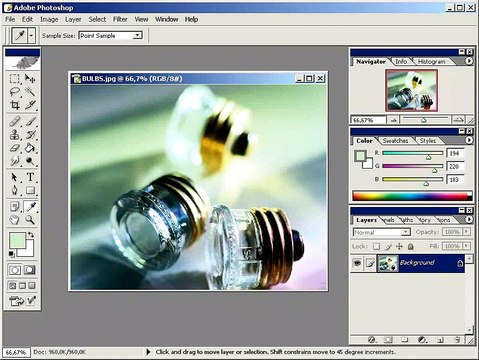This screenshot has width=479, height=360.
Task: Choose Full Screen Mode
Action: pyautogui.click(x=32, y=286)
